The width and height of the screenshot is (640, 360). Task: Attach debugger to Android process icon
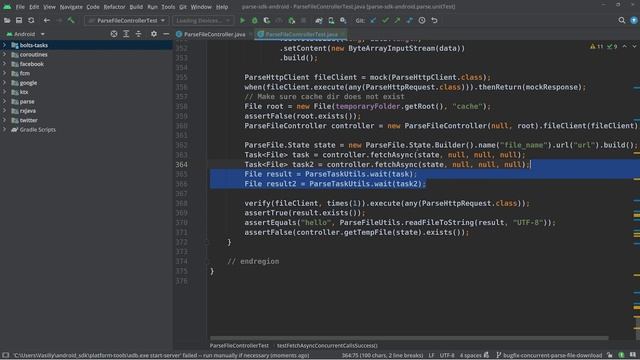coord(291,20)
